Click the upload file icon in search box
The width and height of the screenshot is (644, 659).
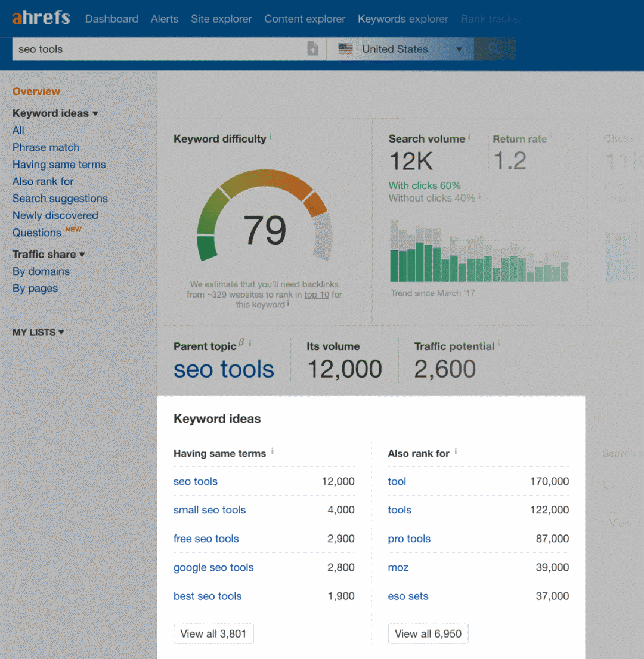point(312,49)
